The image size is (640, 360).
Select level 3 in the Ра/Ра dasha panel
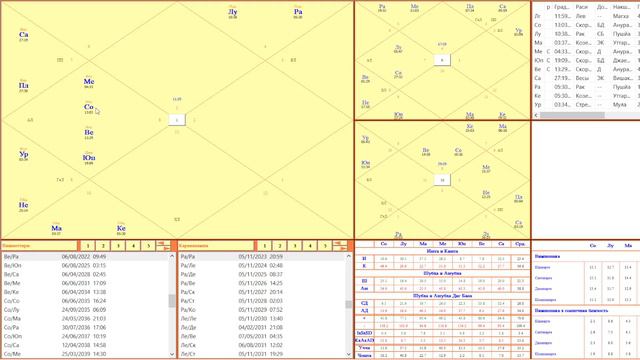pyautogui.click(x=295, y=246)
